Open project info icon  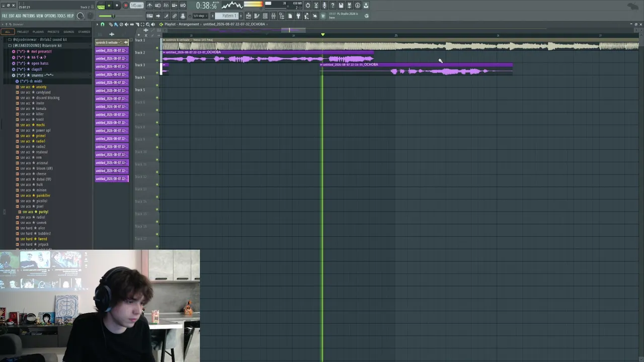357,6
